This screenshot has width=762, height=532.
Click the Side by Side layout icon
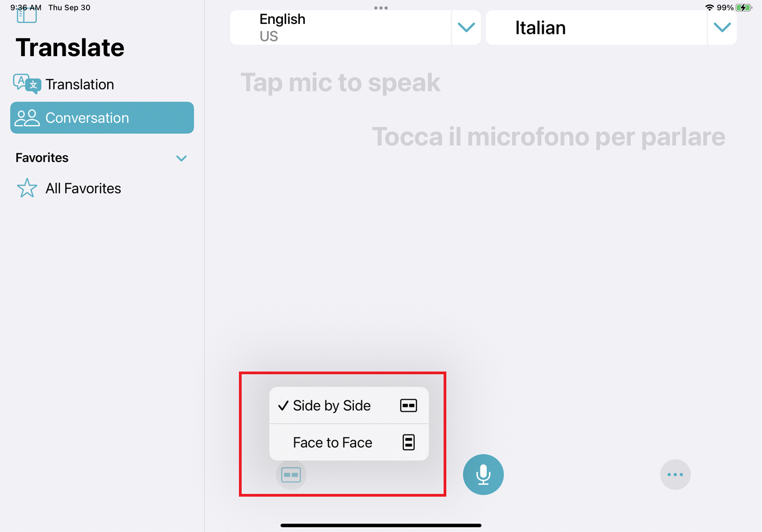408,405
